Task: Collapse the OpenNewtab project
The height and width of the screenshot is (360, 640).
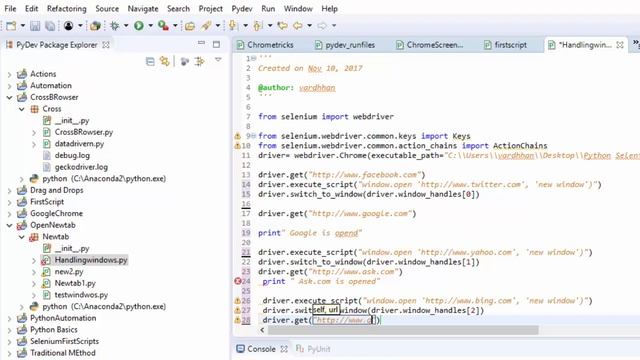Action: [x=9, y=225]
